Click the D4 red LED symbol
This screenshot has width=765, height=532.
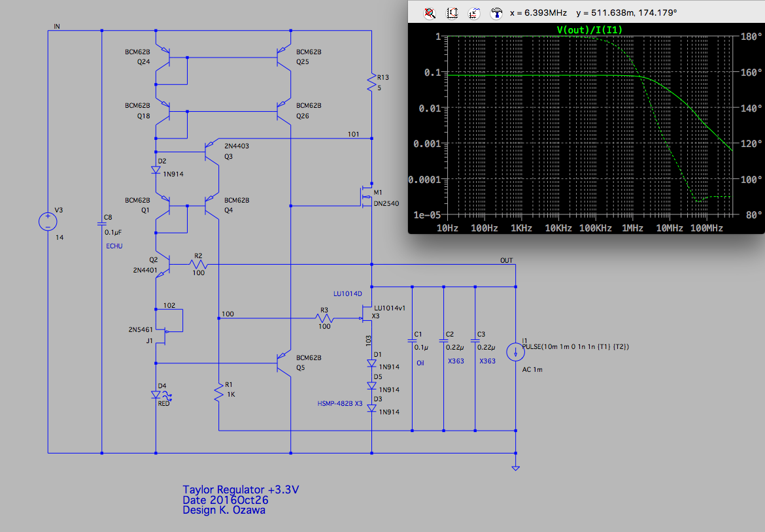pyautogui.click(x=157, y=395)
